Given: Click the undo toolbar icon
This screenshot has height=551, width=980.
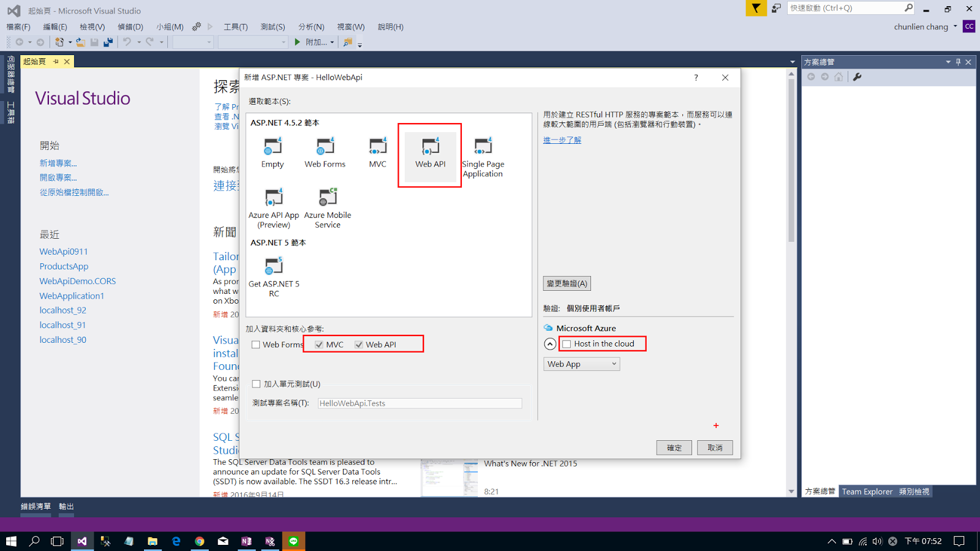Looking at the screenshot, I should (127, 42).
